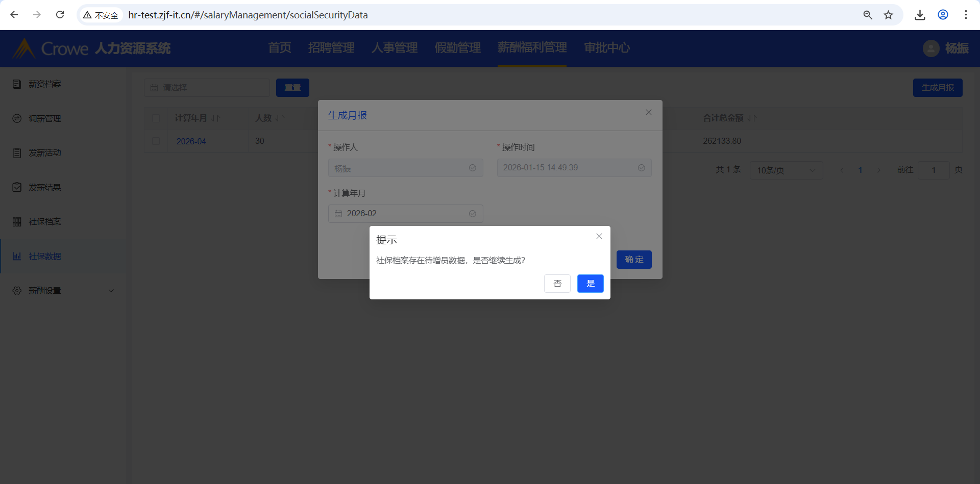This screenshot has height=484, width=980.
Task: Tick the checkbox for row 2026-04
Action: (156, 141)
